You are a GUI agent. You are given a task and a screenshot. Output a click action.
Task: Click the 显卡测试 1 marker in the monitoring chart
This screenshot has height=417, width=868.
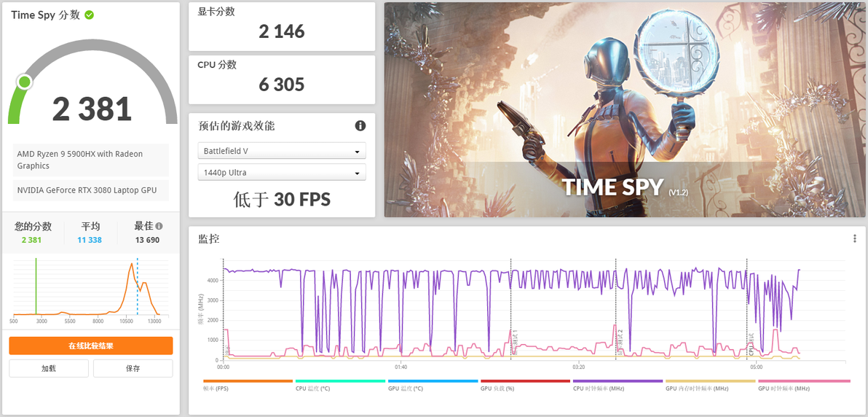tap(514, 342)
